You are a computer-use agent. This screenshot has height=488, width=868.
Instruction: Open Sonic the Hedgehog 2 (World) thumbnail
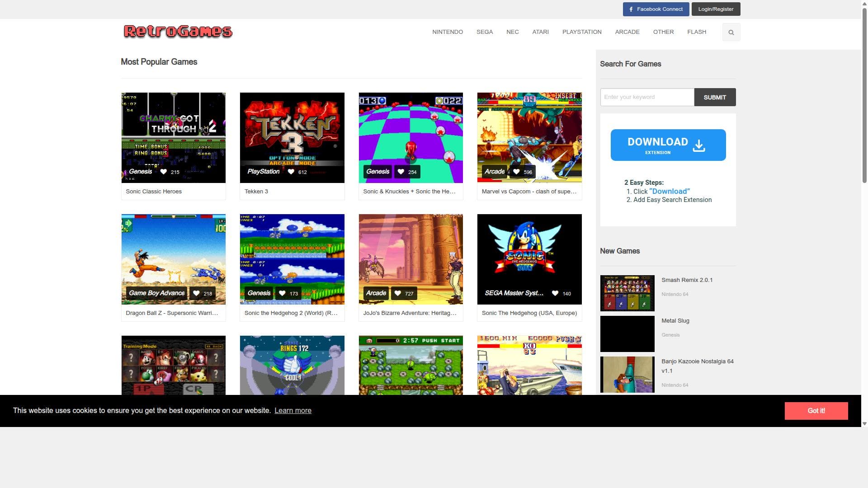pyautogui.click(x=292, y=259)
